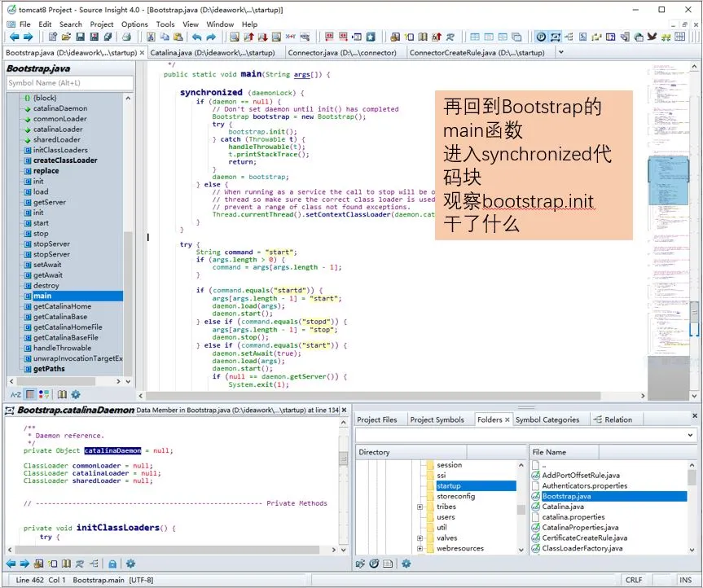
Task: Click context window back arrow
Action: (x=11, y=564)
